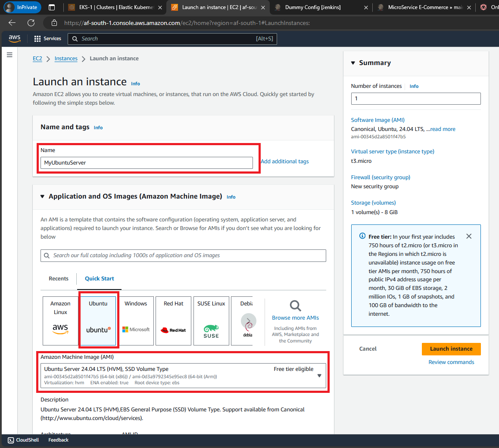Screen dimensions: 499x448
Task: Open the Recents AMI tab
Action: pyautogui.click(x=59, y=278)
